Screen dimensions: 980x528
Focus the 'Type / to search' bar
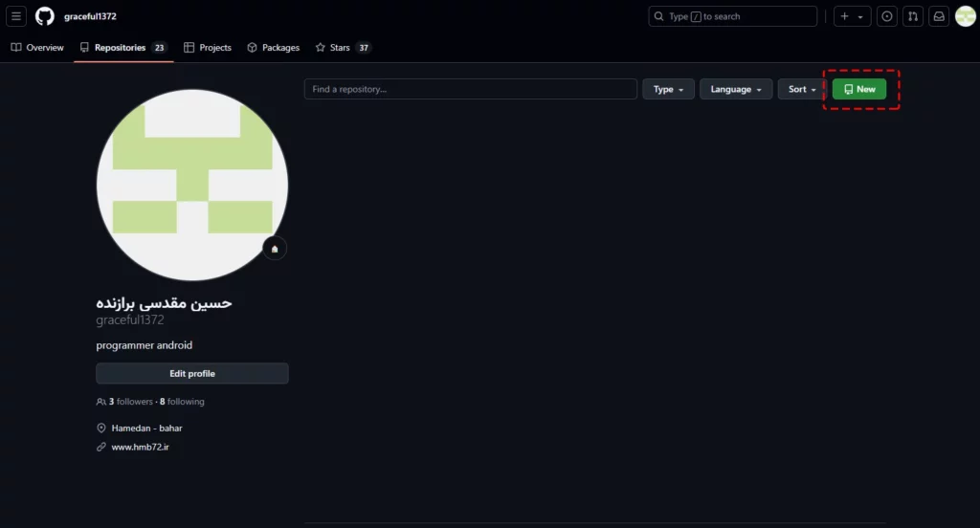pyautogui.click(x=732, y=16)
